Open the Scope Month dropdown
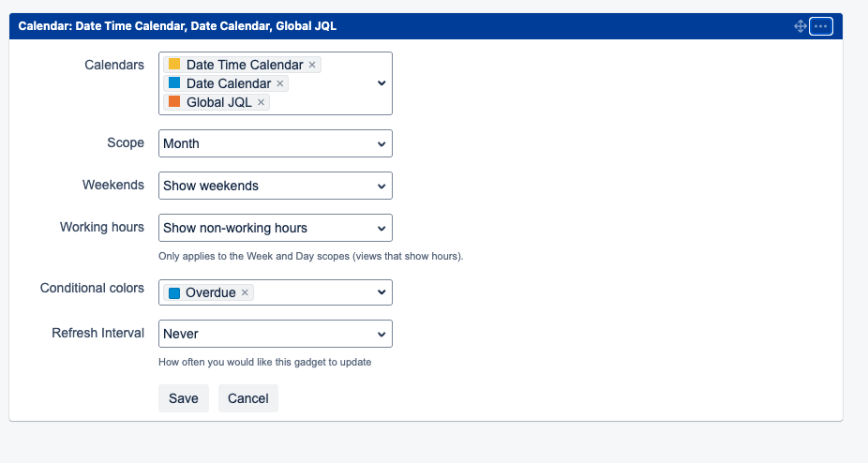Image resolution: width=868 pixels, height=463 pixels. pos(276,143)
